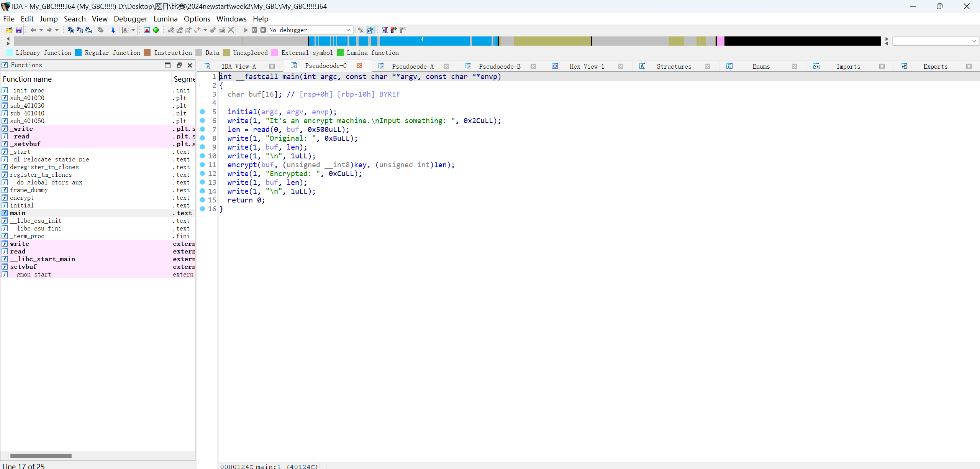
Task: Open the File menu
Action: 8,19
